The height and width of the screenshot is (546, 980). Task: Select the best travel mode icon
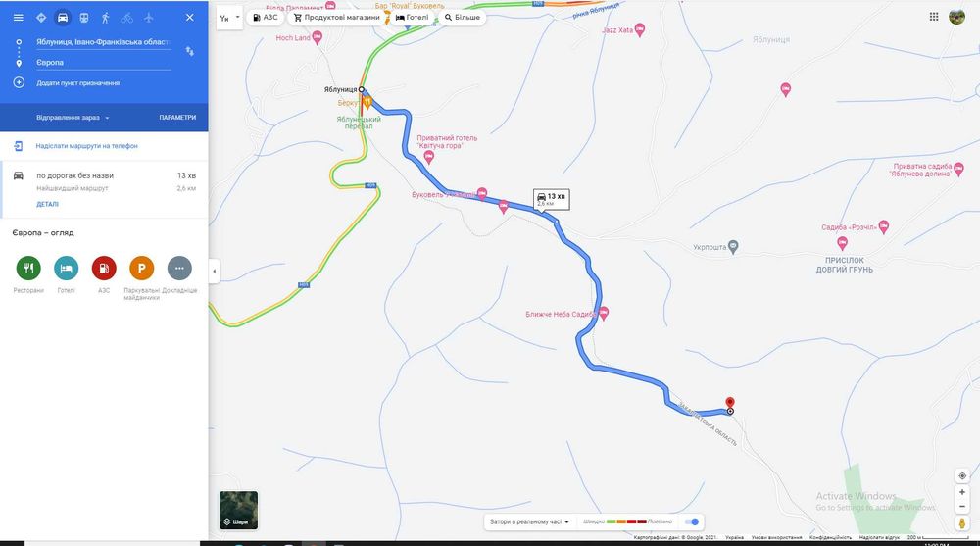(x=41, y=18)
